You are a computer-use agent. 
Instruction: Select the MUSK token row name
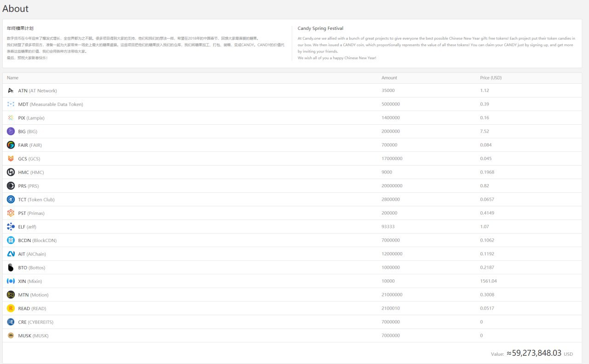33,336
